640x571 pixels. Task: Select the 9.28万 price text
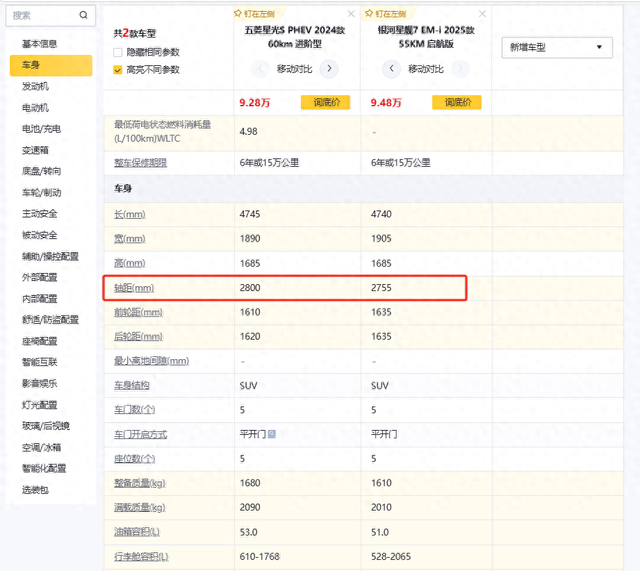click(255, 102)
